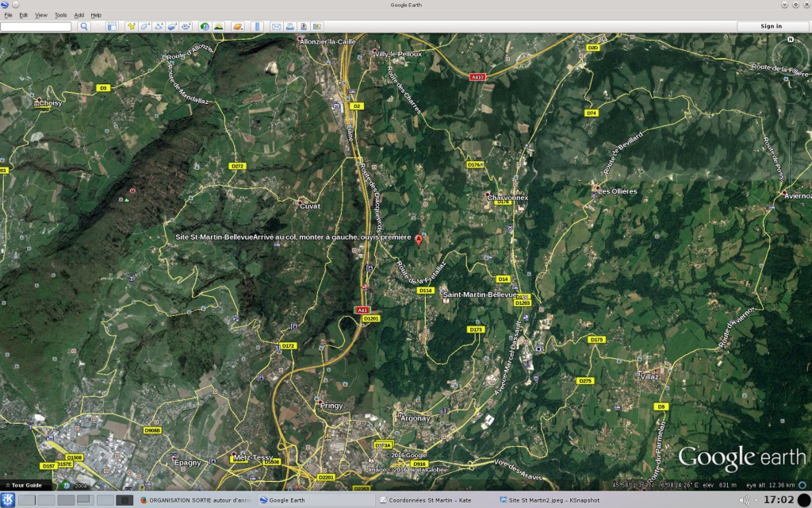Open the planet switcher dropdown icon
Viewport: 812px width, 508px height.
(238, 26)
